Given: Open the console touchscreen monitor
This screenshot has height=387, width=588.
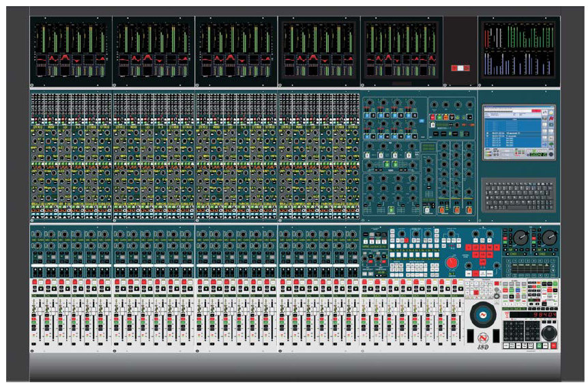Looking at the screenshot, I should [519, 132].
